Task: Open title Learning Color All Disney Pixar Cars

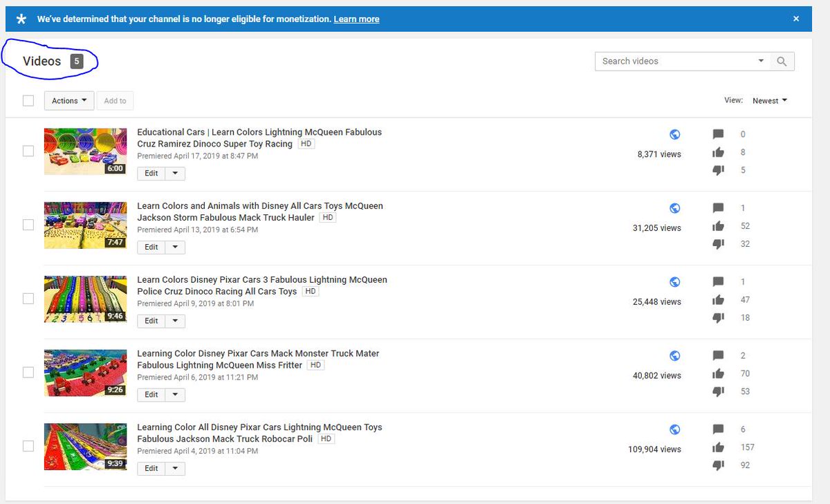Action: coord(259,433)
